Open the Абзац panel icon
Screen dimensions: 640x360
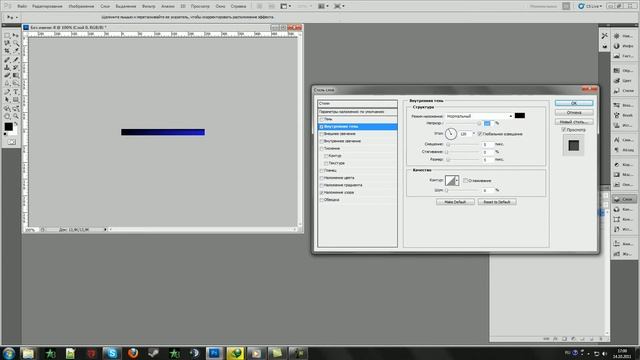coord(623,150)
